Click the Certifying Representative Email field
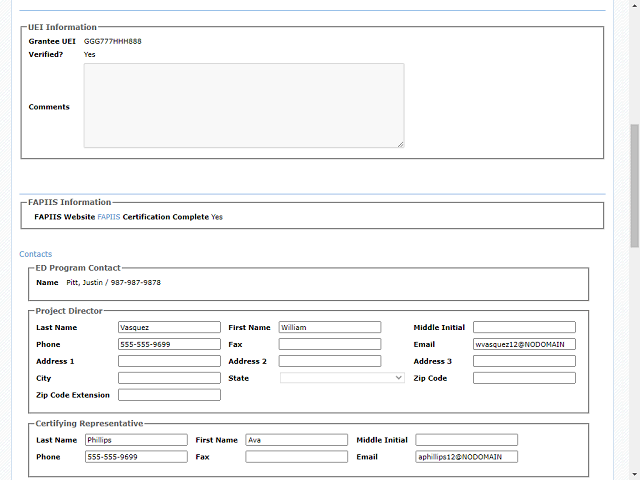The width and height of the screenshot is (640, 480). point(466,457)
